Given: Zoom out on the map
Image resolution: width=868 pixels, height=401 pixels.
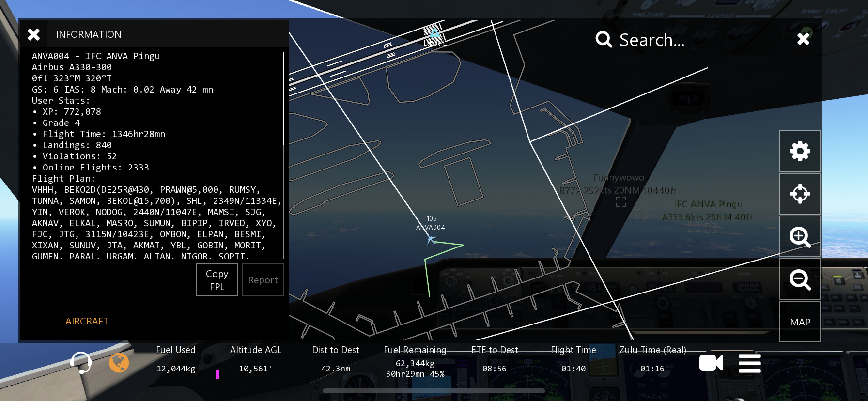Looking at the screenshot, I should (x=800, y=279).
